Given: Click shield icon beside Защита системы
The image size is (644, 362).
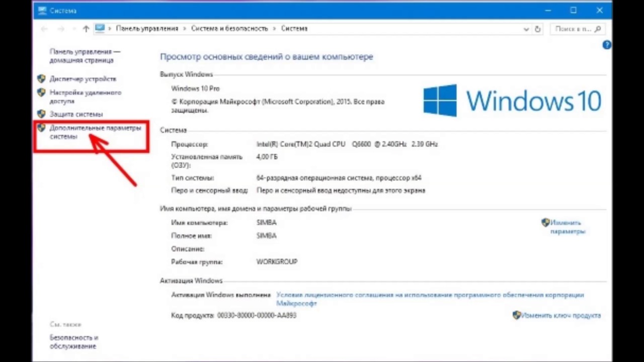Looking at the screenshot, I should [41, 114].
